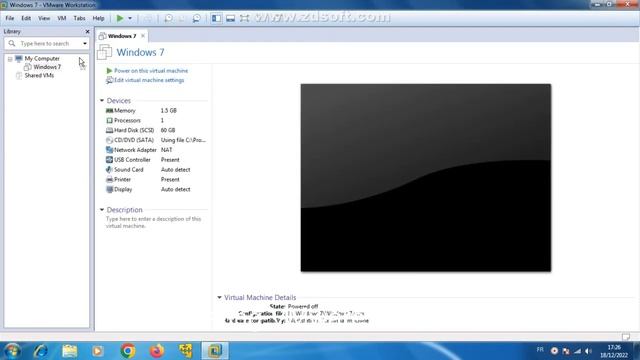
Task: Click the description text entry area
Action: coord(153,222)
